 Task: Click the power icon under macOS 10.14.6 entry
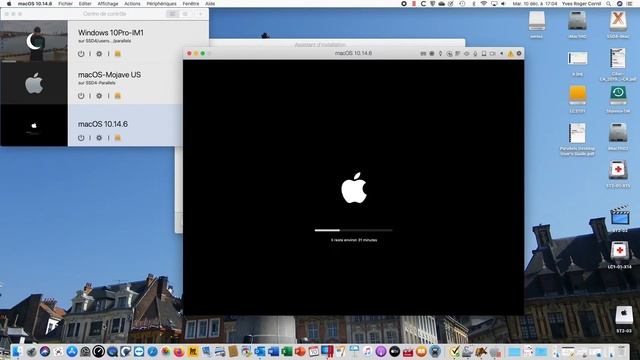pos(81,138)
